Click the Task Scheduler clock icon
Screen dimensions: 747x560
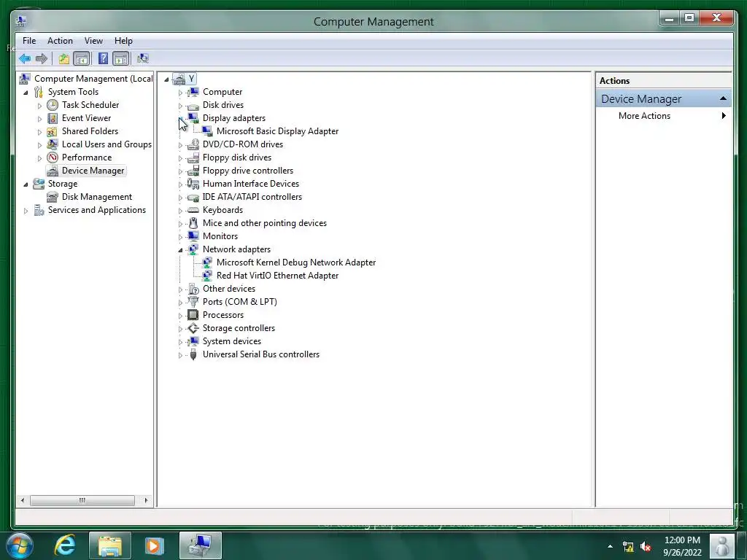(53, 105)
